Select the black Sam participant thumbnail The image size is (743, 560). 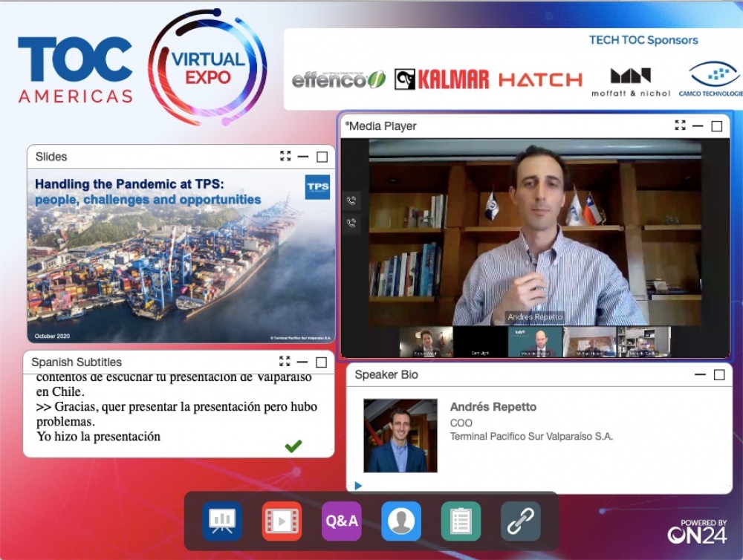480,342
